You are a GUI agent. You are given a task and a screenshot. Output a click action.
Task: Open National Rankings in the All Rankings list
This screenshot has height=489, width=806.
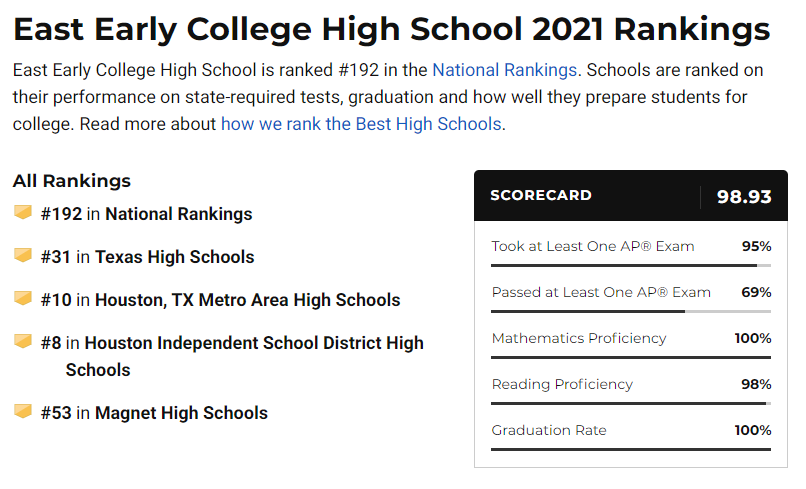(x=178, y=214)
